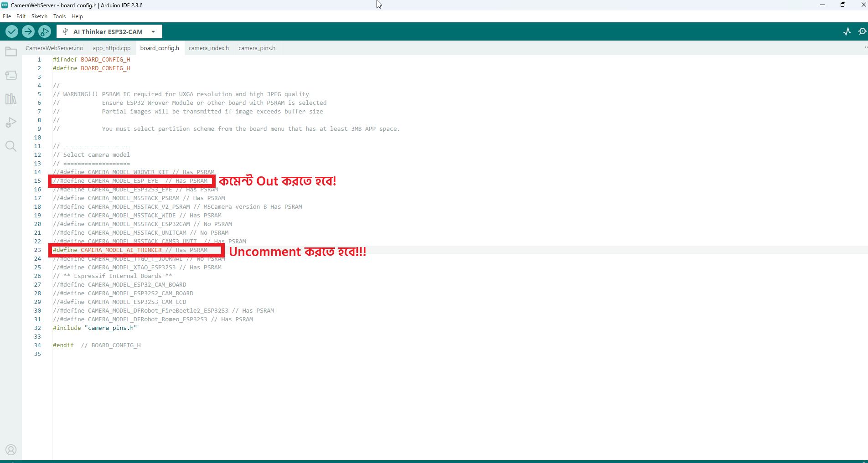Open the Sketch menu
The width and height of the screenshot is (868, 463).
point(39,16)
